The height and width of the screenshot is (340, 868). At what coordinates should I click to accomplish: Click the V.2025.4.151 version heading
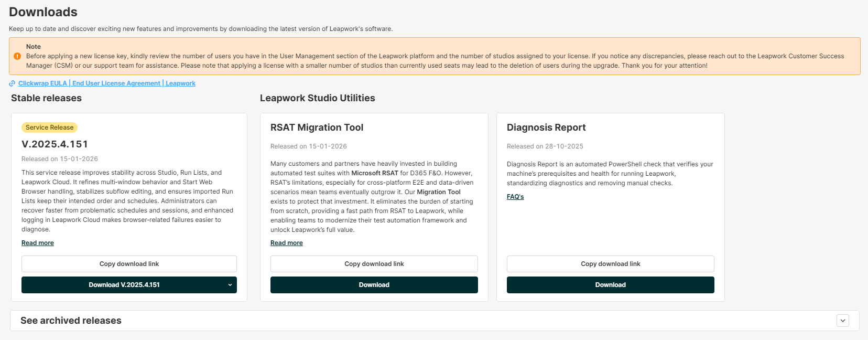pyautogui.click(x=55, y=144)
